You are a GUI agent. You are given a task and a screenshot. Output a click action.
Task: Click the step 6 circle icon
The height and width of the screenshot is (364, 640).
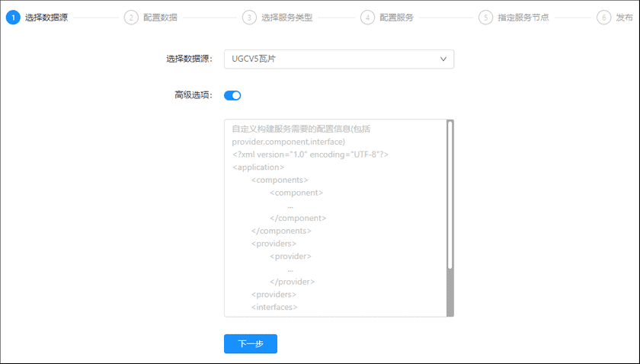604,18
